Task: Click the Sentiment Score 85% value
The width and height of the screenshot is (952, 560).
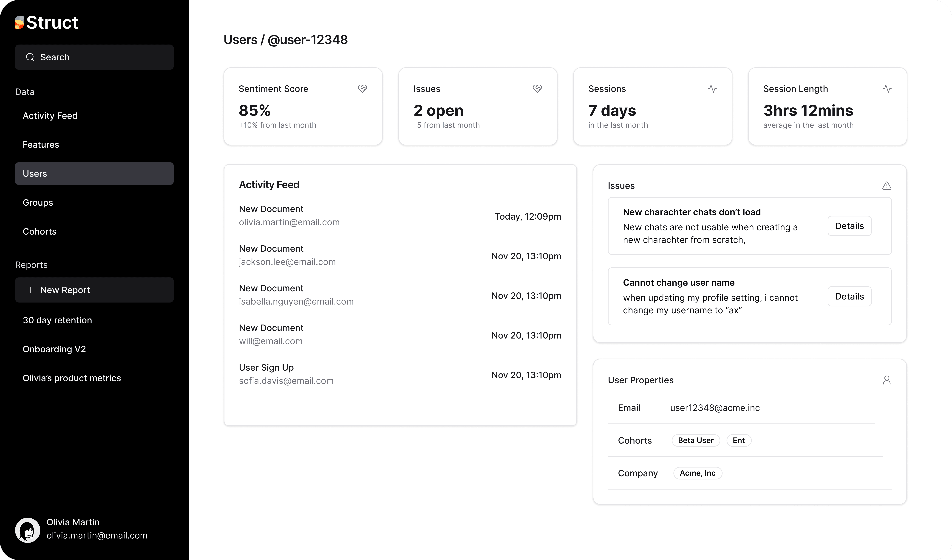Action: point(255,111)
